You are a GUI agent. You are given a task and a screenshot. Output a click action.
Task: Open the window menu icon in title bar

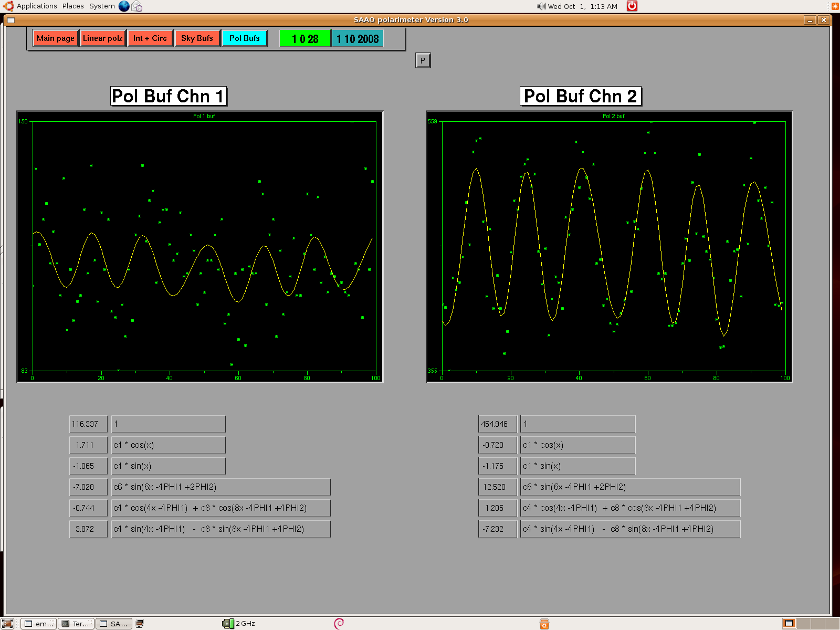pyautogui.click(x=10, y=20)
